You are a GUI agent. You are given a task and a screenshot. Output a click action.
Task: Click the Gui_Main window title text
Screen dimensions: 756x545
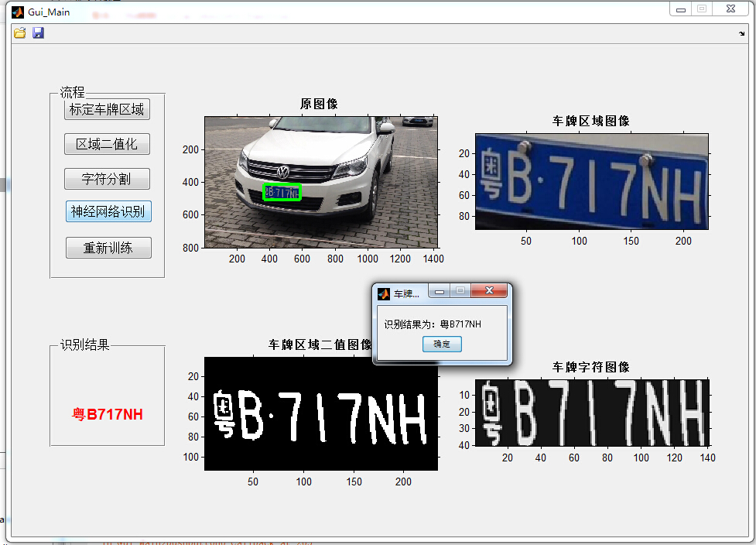pos(49,12)
